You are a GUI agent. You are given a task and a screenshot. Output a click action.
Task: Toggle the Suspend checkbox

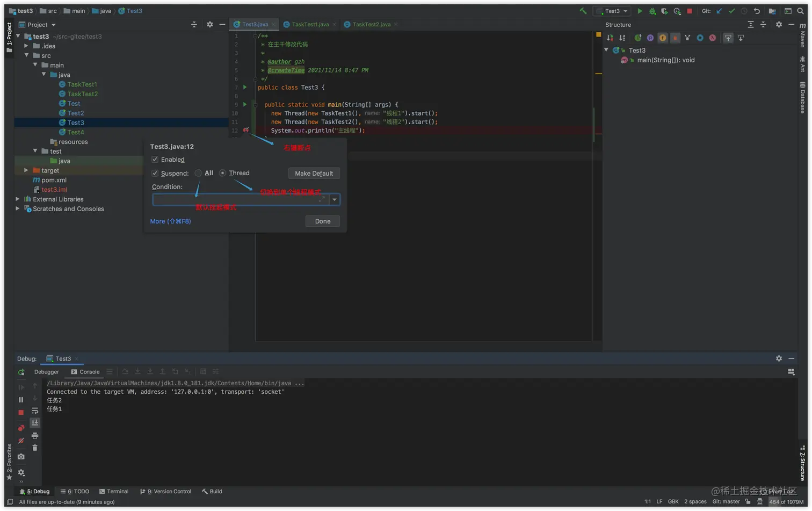(x=155, y=173)
